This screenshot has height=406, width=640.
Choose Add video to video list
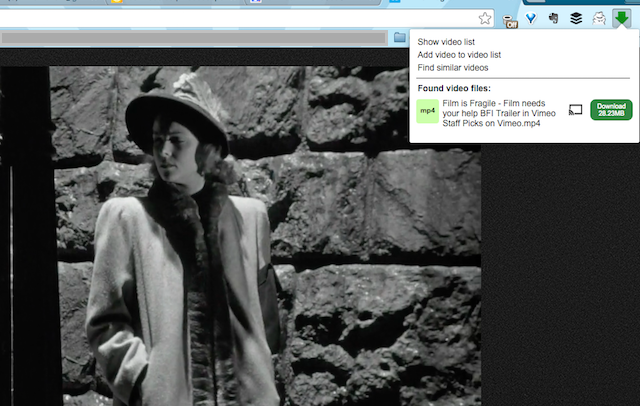[x=459, y=55]
